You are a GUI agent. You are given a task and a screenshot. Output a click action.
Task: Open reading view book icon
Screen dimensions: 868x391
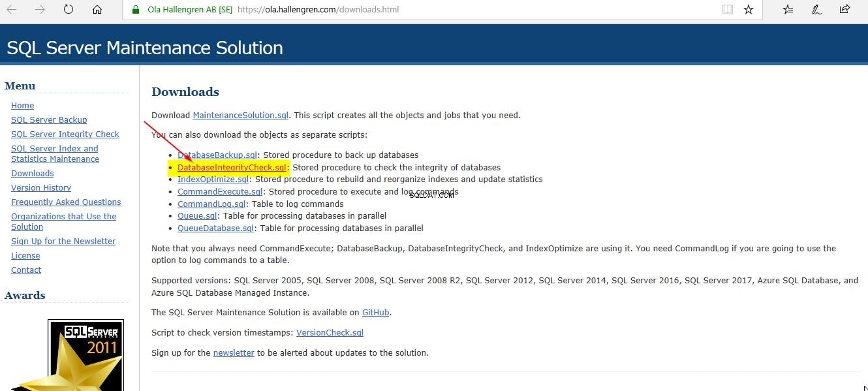[x=728, y=10]
